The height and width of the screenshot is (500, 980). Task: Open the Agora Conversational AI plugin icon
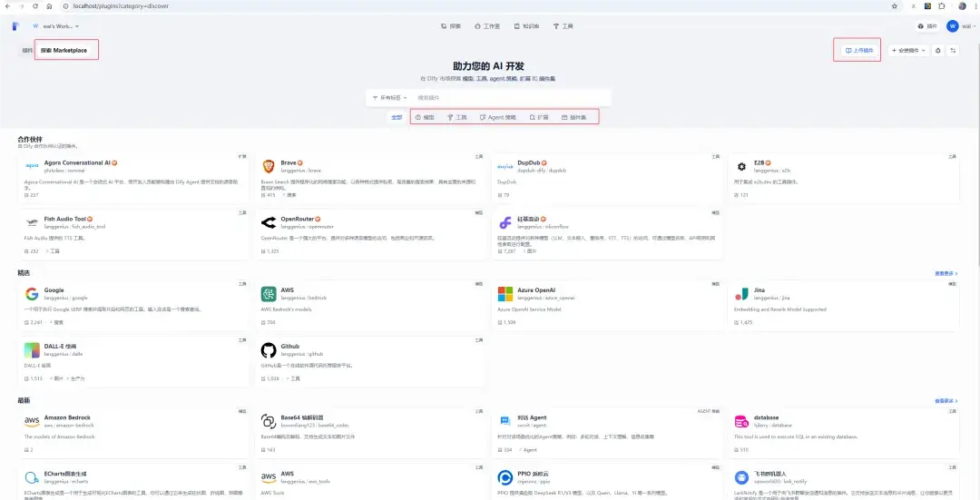(x=32, y=166)
